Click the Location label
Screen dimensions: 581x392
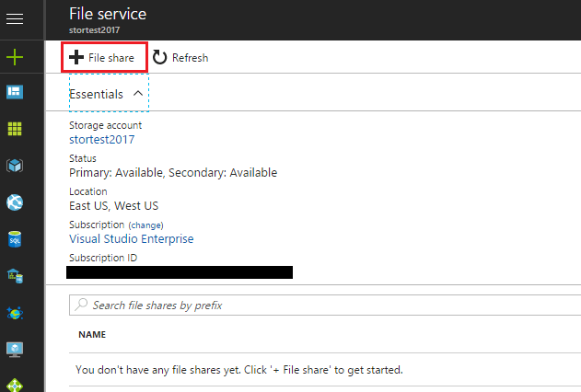click(x=88, y=191)
